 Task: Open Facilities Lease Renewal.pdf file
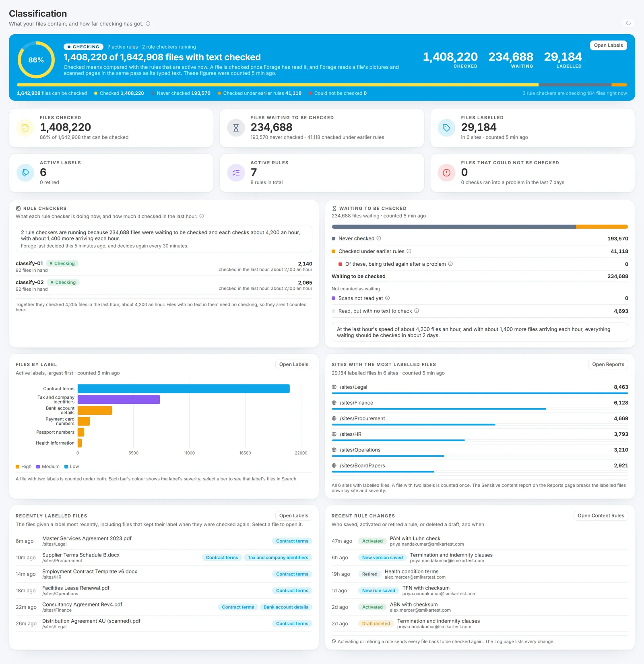(x=76, y=588)
